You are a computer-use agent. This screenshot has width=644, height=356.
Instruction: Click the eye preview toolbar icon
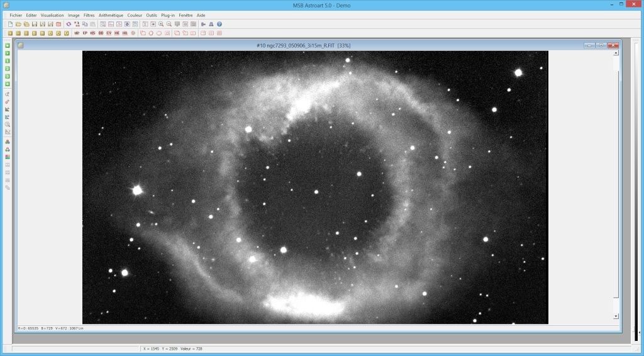click(153, 25)
